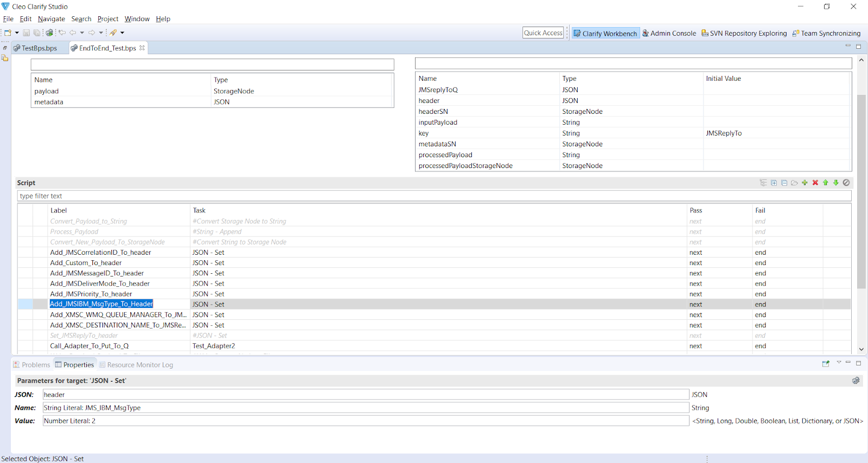Open the File menu
The width and height of the screenshot is (868, 463).
tap(8, 18)
